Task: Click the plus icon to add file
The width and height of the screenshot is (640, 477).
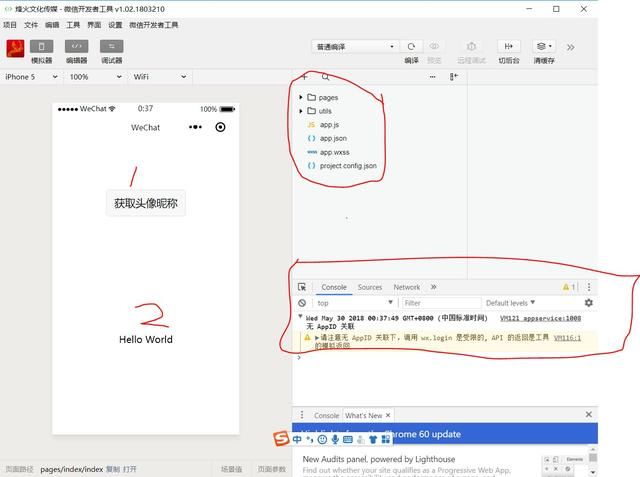Action: [305, 77]
